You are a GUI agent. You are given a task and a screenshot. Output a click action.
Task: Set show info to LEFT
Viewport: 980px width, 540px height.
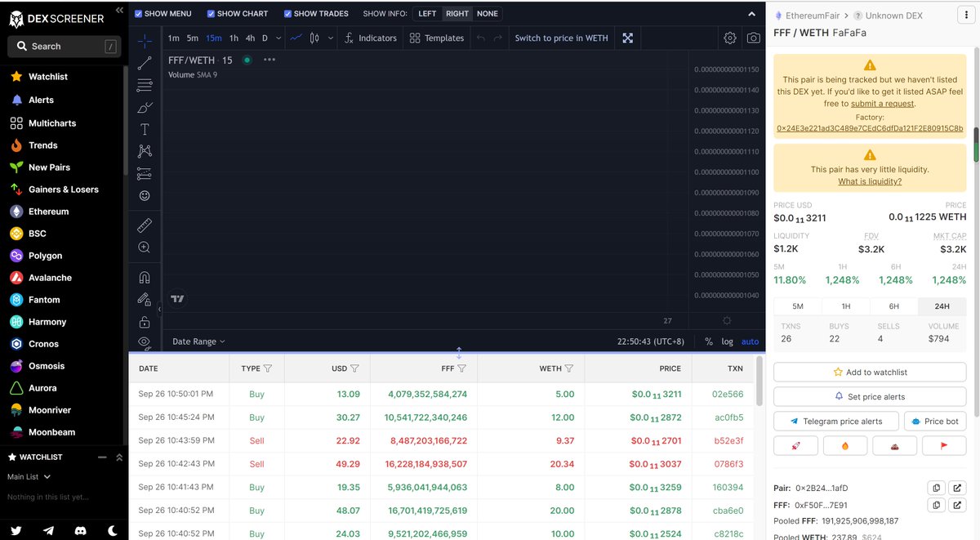427,14
